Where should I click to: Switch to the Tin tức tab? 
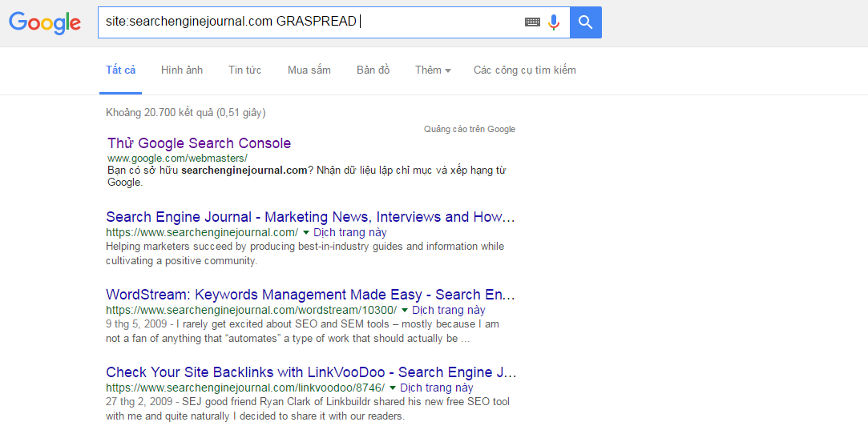coord(244,70)
